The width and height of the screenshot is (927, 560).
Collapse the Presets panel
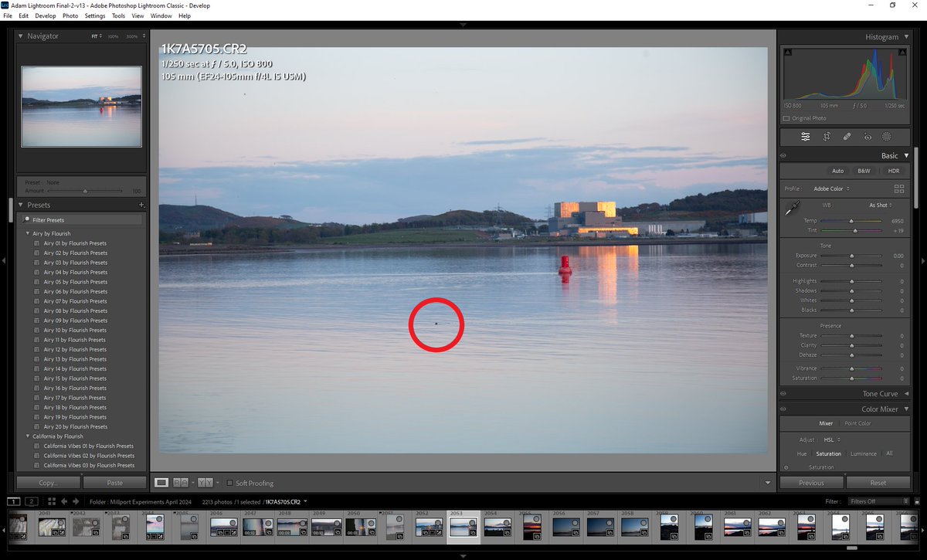[x=21, y=205]
